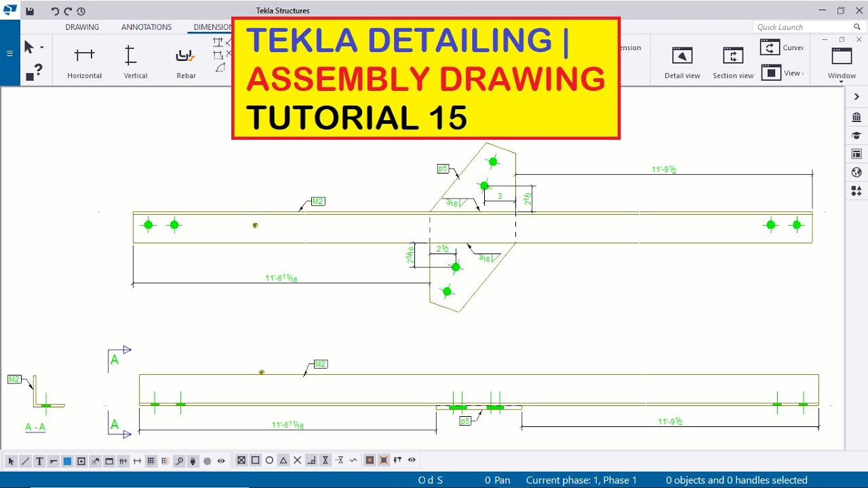The height and width of the screenshot is (488, 868).
Task: Click the View creation icon
Action: pos(770,73)
